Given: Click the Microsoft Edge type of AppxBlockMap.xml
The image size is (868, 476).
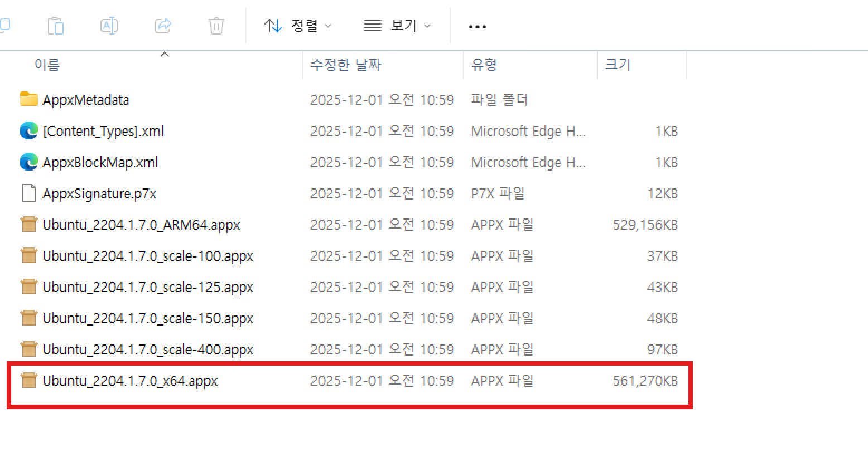Looking at the screenshot, I should pos(528,162).
